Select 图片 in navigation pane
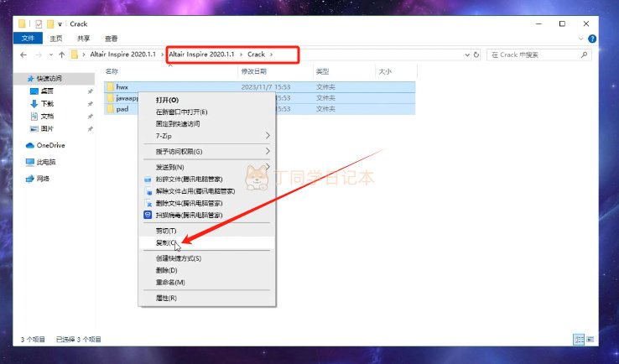619x364 pixels. 47,128
